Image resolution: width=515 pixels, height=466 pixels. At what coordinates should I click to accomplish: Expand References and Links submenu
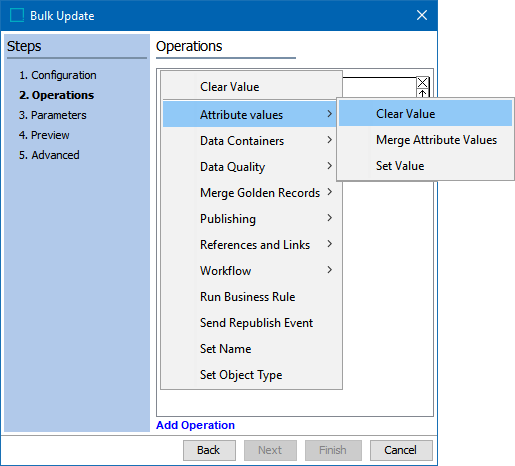249,244
